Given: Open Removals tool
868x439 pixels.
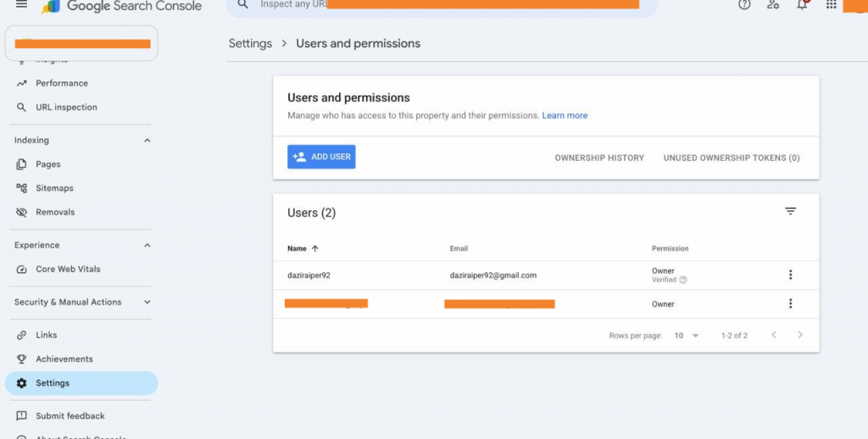Looking at the screenshot, I should pyautogui.click(x=55, y=212).
